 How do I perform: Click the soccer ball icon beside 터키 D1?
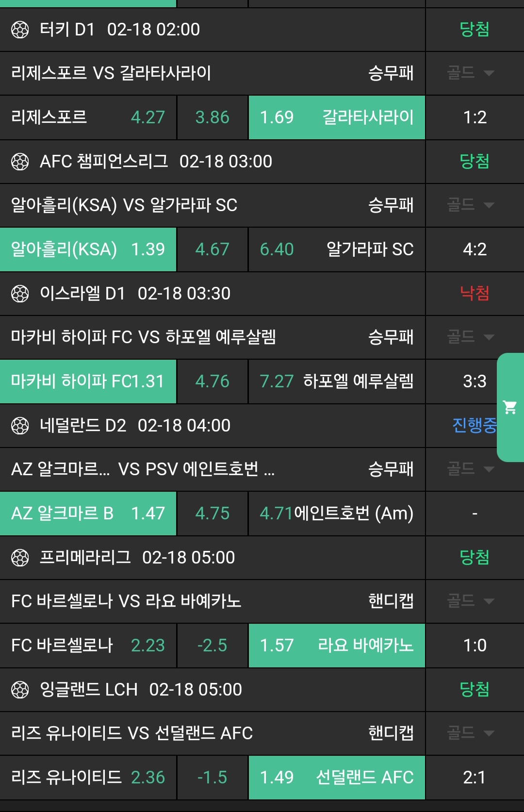[x=20, y=30]
